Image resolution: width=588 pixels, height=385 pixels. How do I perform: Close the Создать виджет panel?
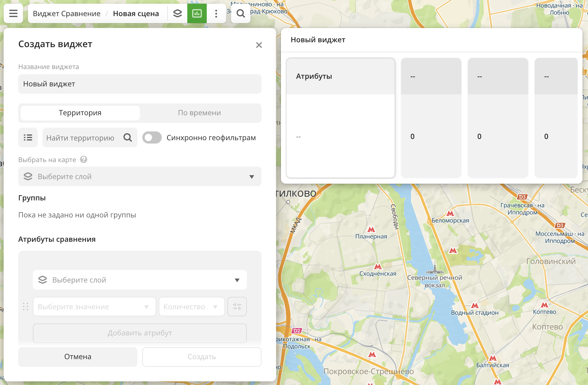point(259,45)
